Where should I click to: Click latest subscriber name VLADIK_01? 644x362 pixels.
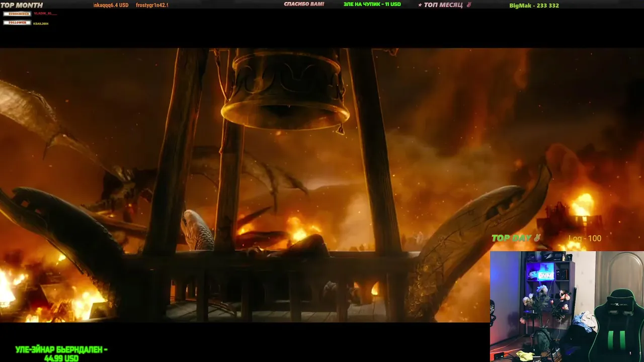click(45, 14)
